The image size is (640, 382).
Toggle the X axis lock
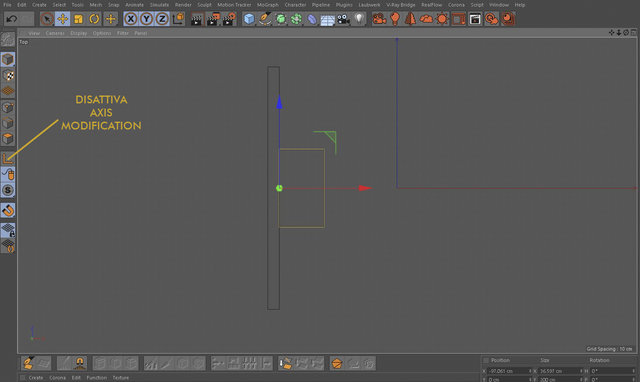coord(131,19)
